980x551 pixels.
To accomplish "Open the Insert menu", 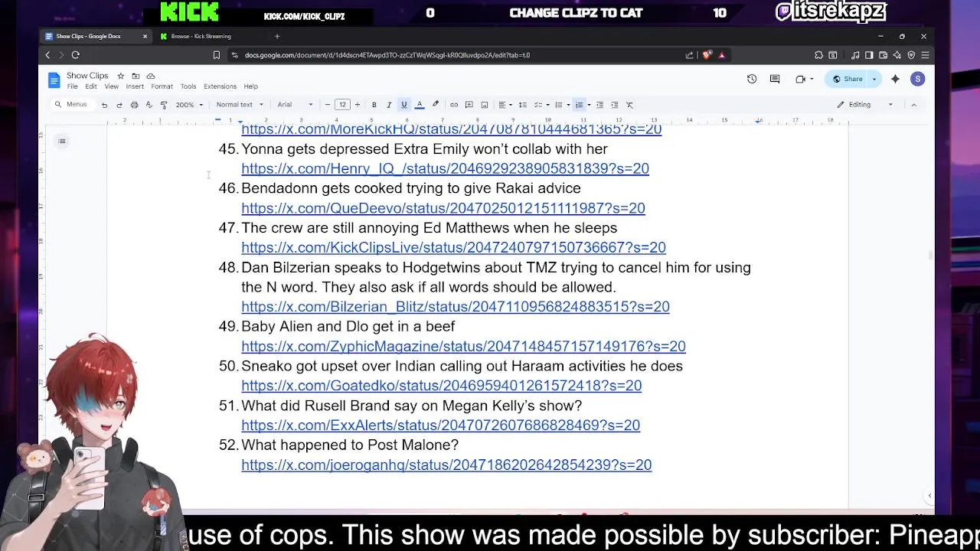I will coord(135,86).
